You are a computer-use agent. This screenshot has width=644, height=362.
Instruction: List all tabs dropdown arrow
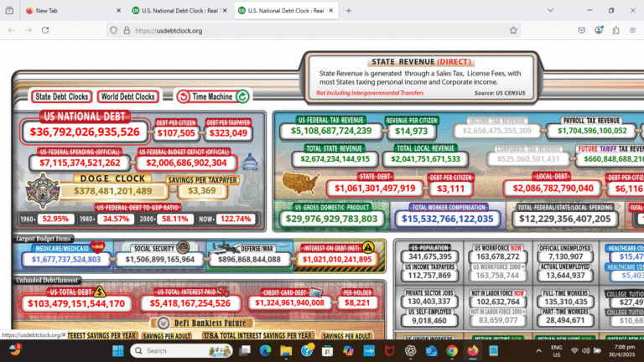click(550, 11)
